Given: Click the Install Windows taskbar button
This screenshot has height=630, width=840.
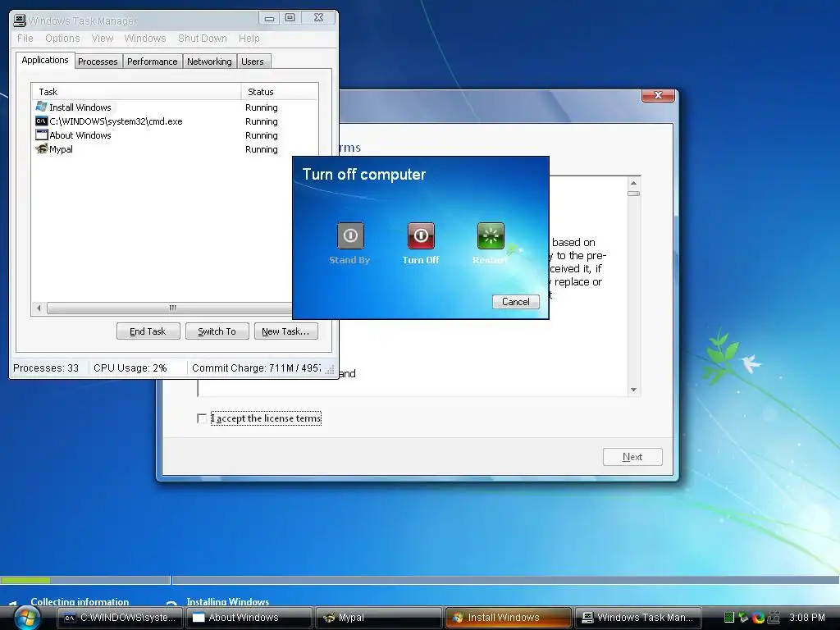Looking at the screenshot, I should (x=508, y=618).
